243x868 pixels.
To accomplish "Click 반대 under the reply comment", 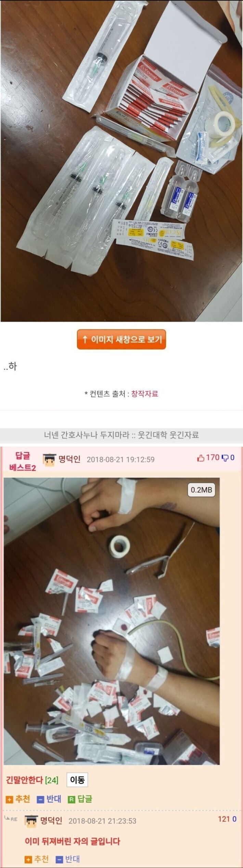I will pyautogui.click(x=68, y=859).
